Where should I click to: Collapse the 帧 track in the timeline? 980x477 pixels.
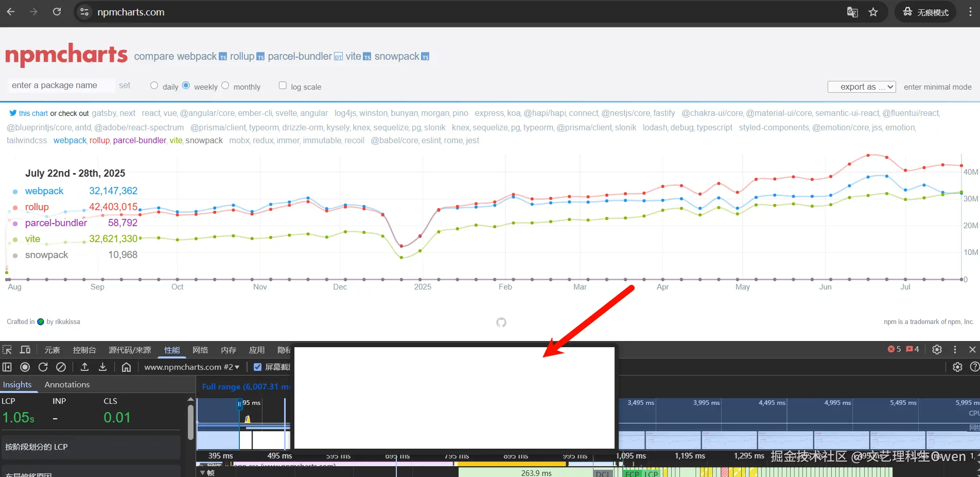[202, 472]
